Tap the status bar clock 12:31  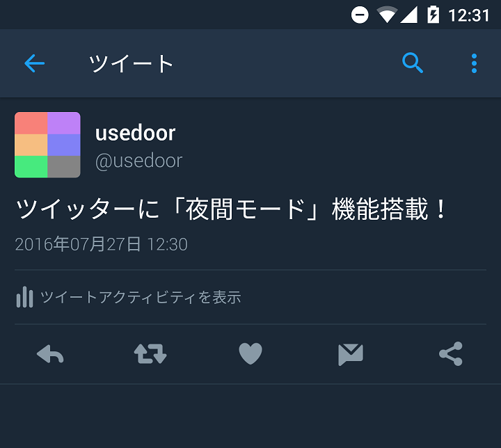tap(469, 15)
